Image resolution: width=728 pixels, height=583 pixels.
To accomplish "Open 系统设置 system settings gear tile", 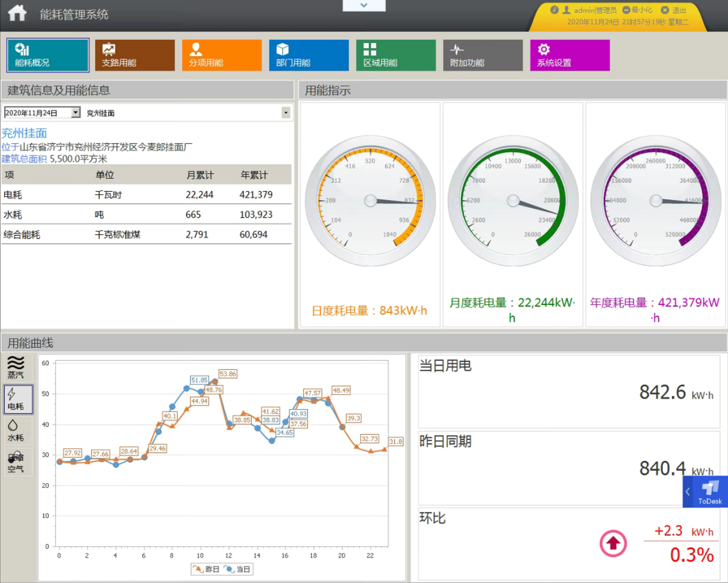I will coord(570,55).
